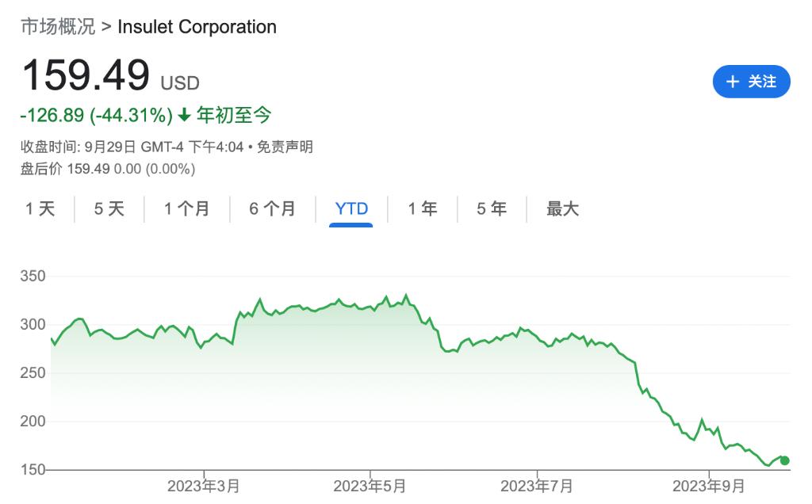Switch to the 1天 chart view
Image resolution: width=812 pixels, height=504 pixels.
click(x=40, y=208)
